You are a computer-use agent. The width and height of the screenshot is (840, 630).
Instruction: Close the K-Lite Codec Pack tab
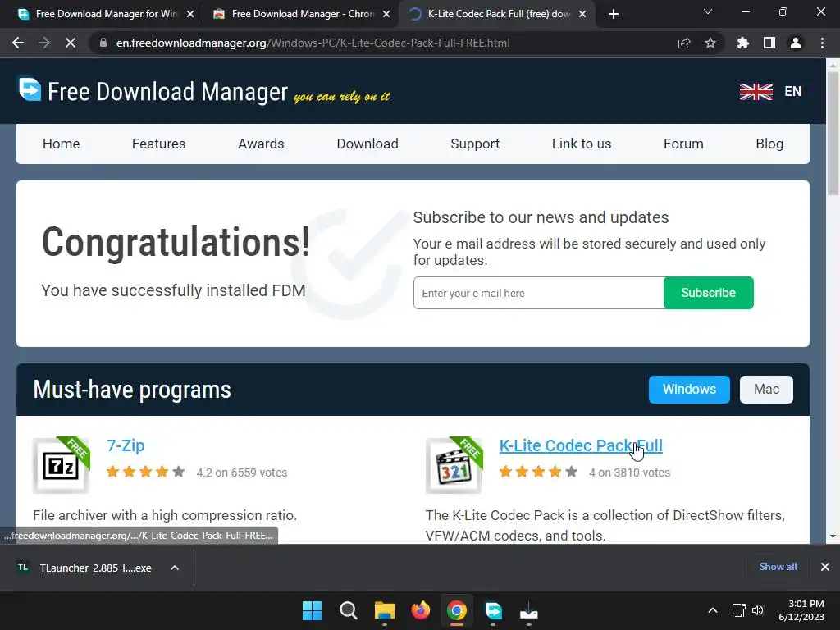(x=582, y=14)
